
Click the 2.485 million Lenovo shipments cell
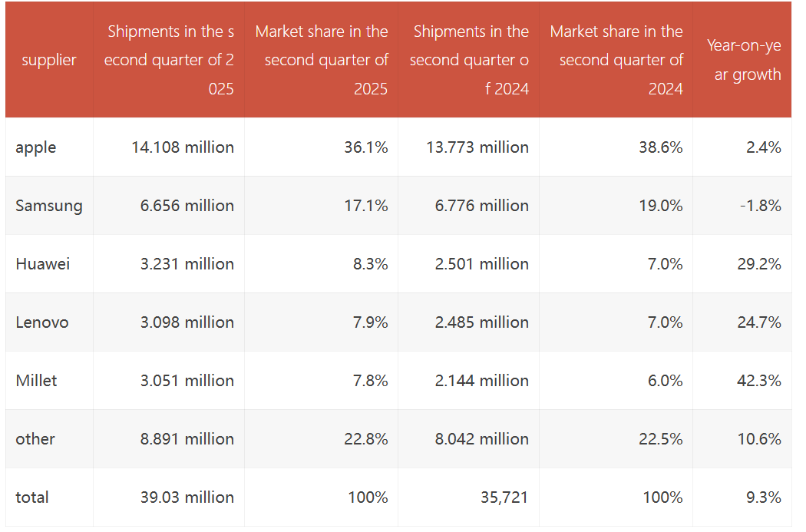[481, 322]
